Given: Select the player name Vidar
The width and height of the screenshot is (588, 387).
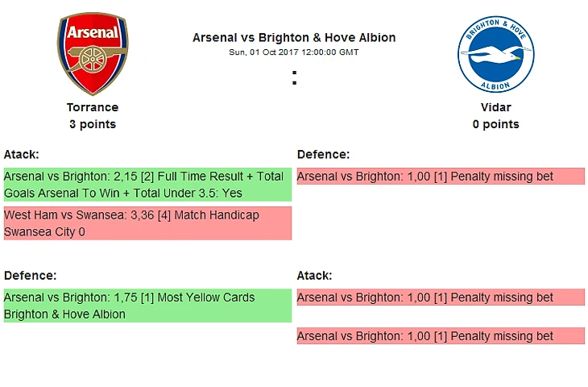Looking at the screenshot, I should [495, 107].
